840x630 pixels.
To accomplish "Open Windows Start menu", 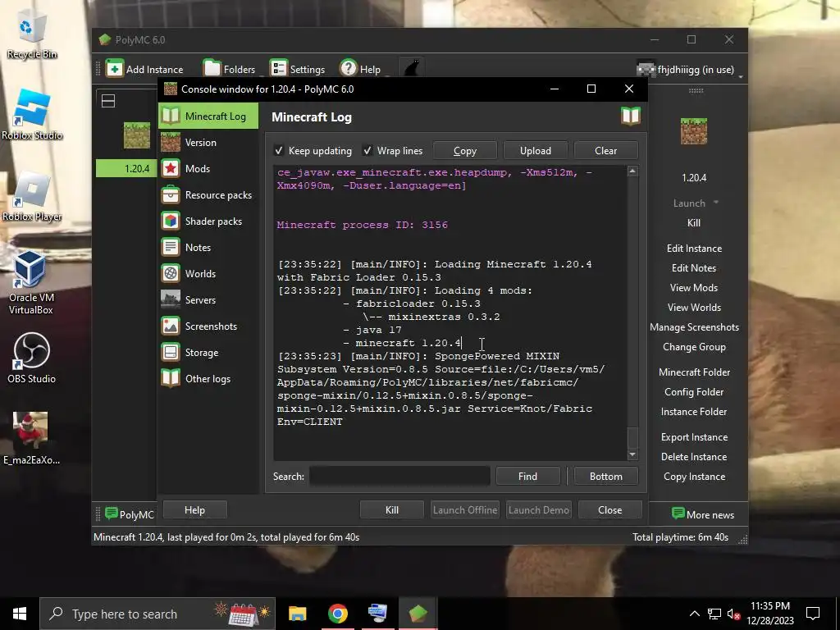I will pyautogui.click(x=20, y=614).
